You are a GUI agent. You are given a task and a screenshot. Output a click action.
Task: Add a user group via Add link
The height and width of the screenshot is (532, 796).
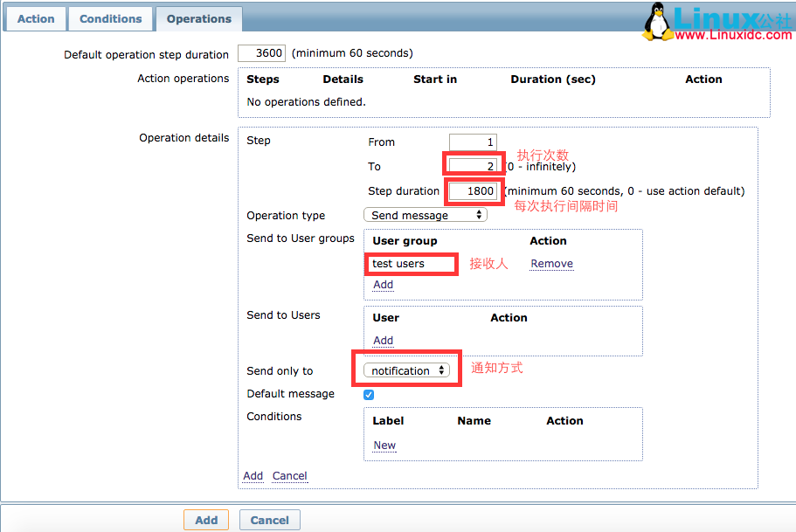click(383, 285)
